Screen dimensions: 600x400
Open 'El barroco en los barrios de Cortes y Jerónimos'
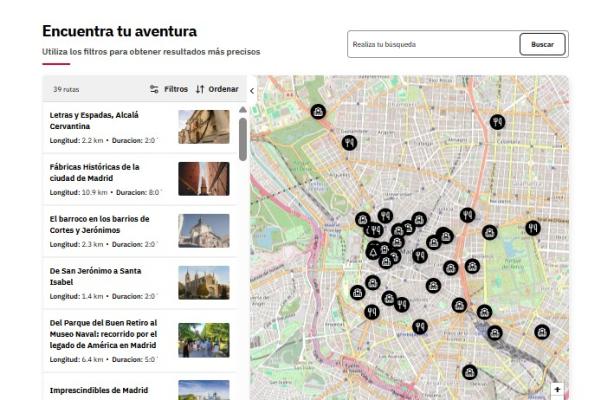tap(139, 231)
